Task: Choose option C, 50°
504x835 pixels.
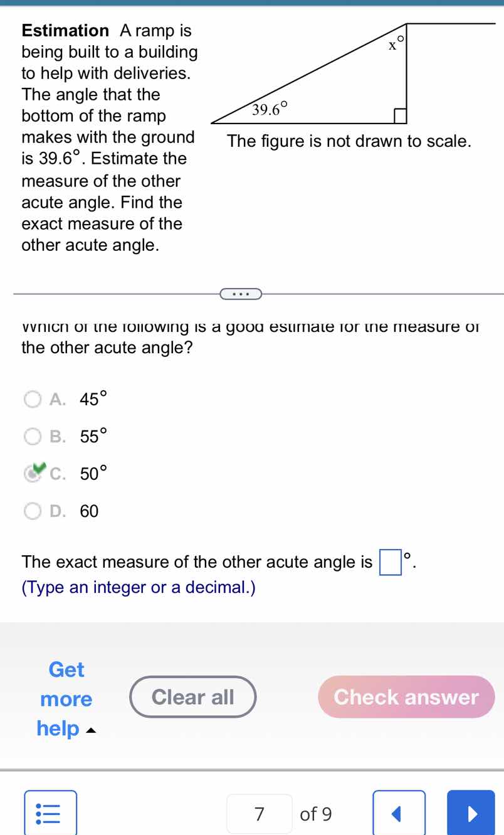Action: click(33, 474)
